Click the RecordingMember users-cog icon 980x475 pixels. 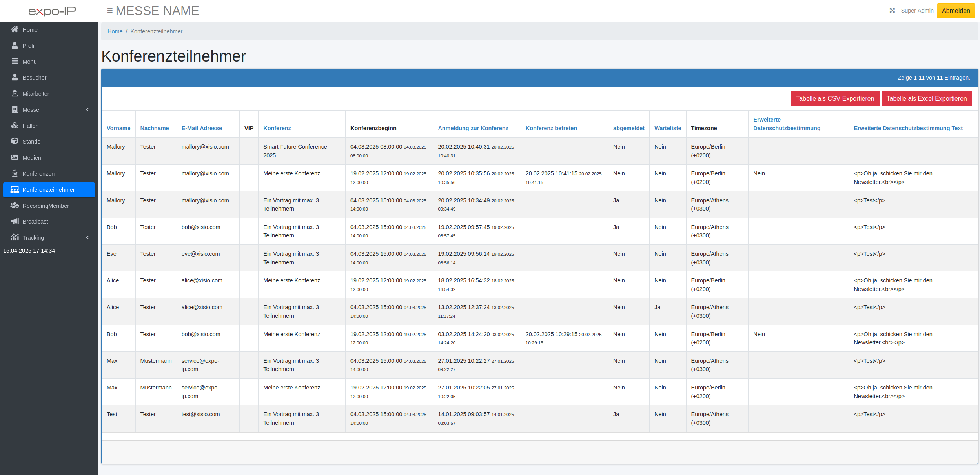tap(15, 206)
